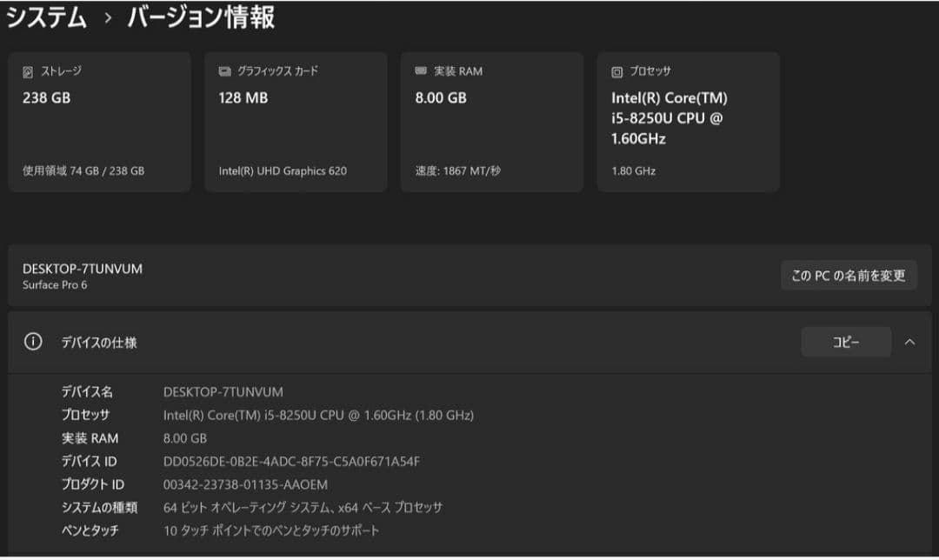
Task: Select the バージョン情報 breadcrumb item
Action: 201,17
